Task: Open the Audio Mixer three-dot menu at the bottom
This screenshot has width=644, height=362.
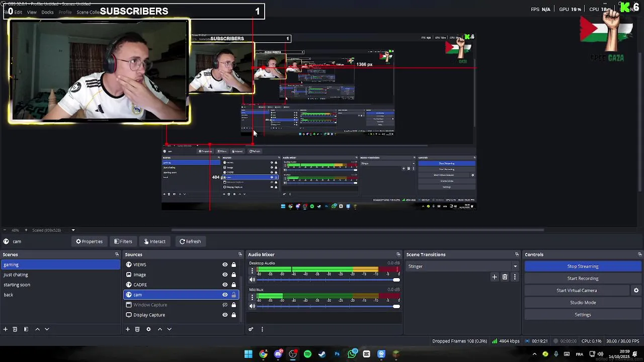Action: point(262,329)
